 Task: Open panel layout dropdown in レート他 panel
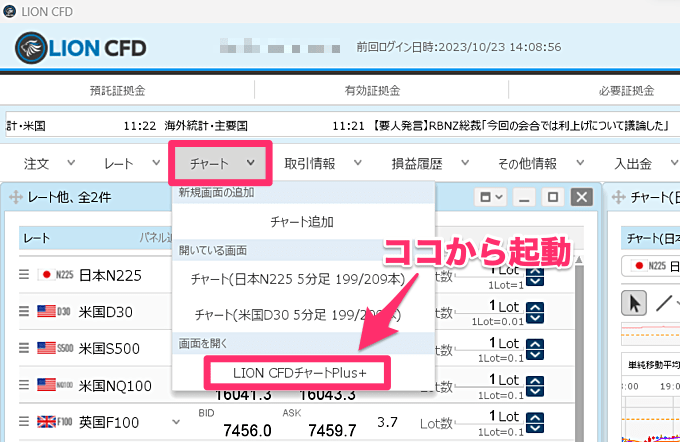tap(491, 197)
